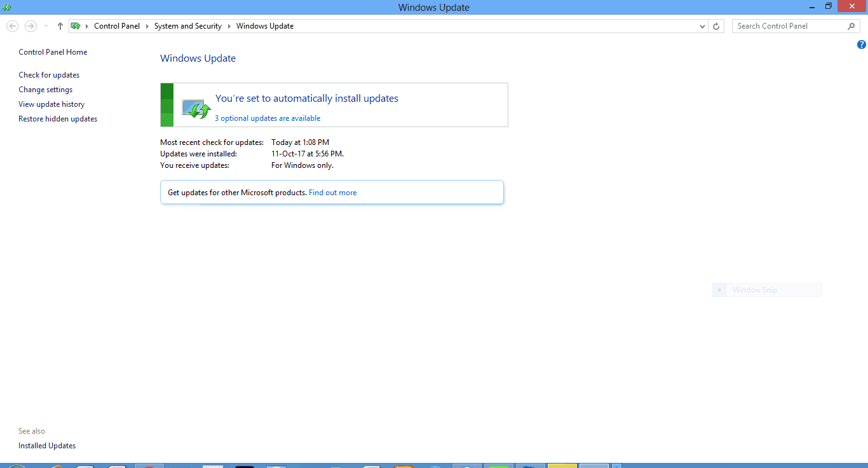
Task: Open Installed Updates under See also
Action: point(47,446)
